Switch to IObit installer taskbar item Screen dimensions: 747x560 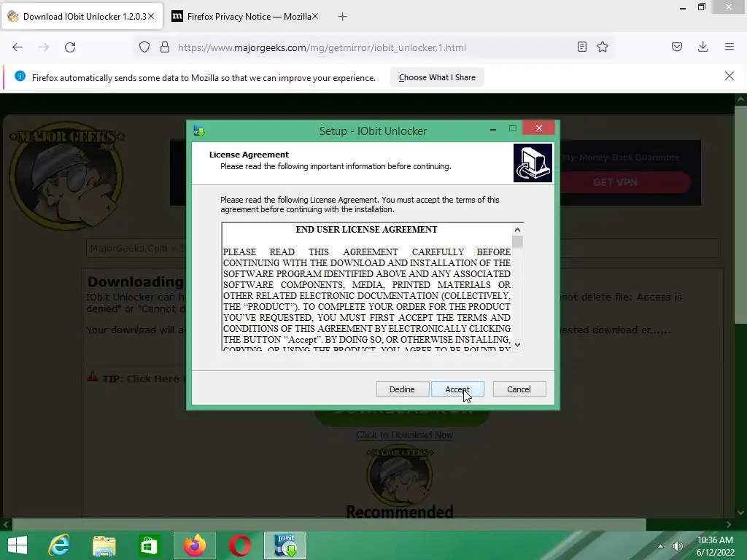click(x=285, y=545)
